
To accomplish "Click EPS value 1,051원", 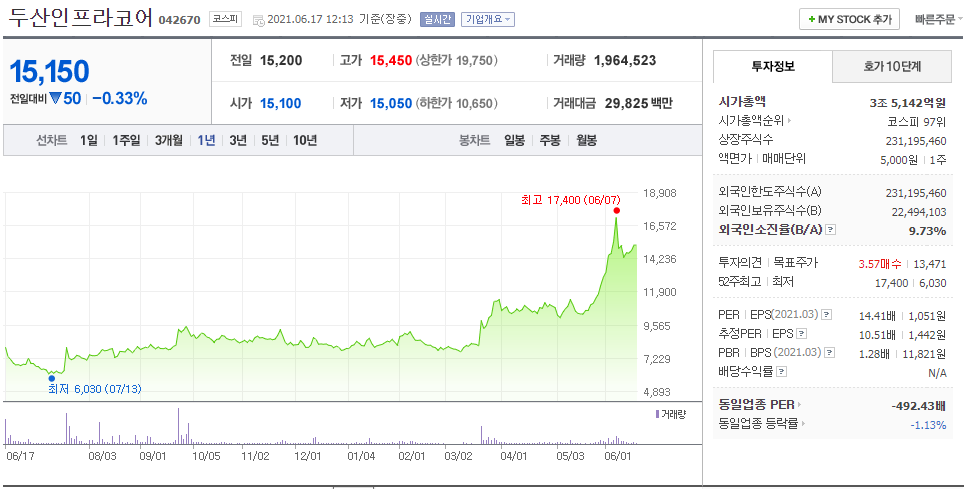I will click(927, 316).
